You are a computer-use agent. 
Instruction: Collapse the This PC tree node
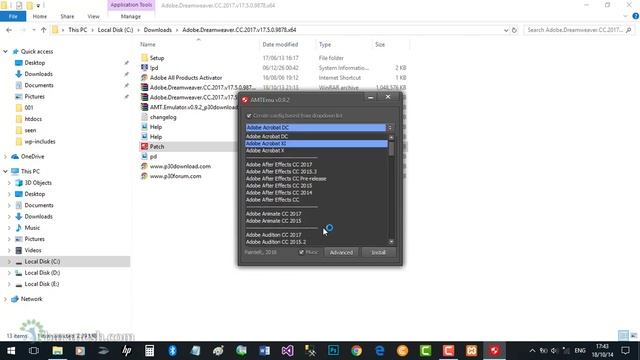click(5, 171)
